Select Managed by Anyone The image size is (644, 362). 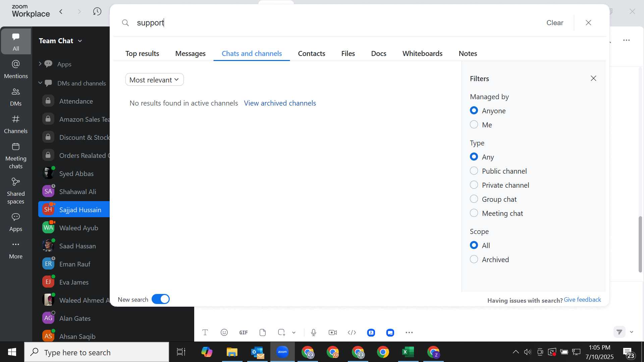pyautogui.click(x=474, y=111)
